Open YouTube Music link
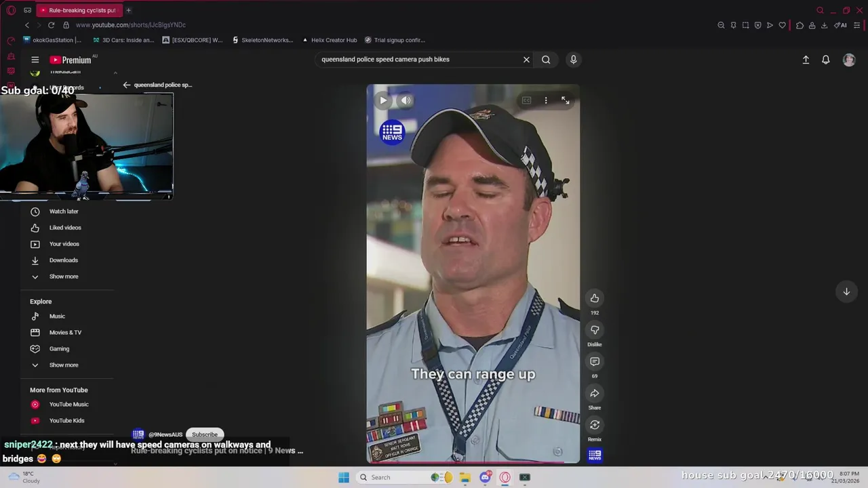Screen dimensions: 868x488 tap(68, 405)
